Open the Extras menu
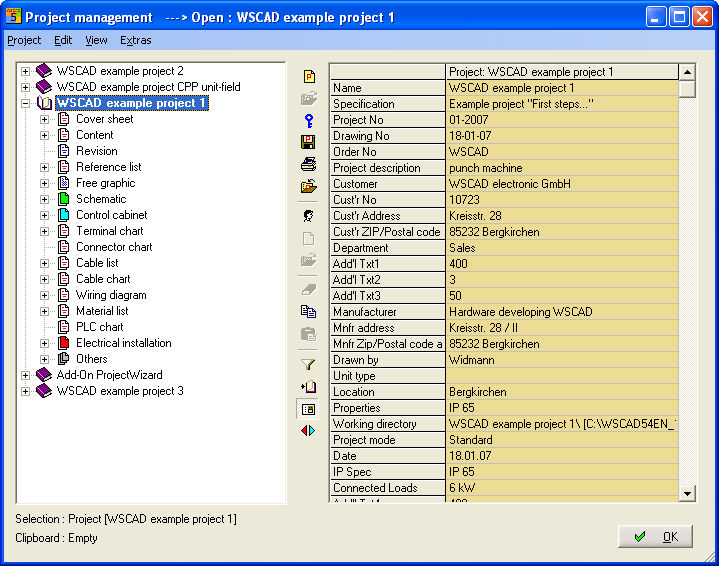 pos(135,40)
